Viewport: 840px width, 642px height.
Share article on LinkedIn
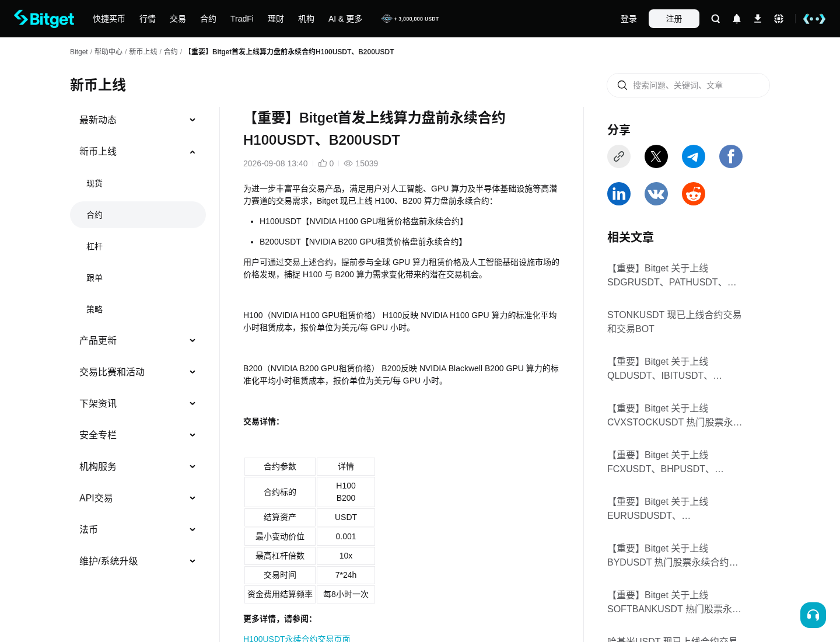[x=619, y=194]
